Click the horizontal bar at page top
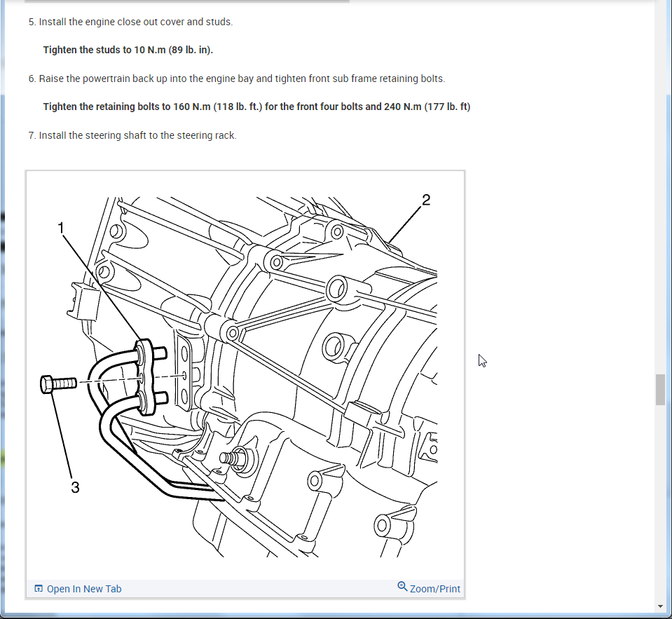 coord(187,1)
